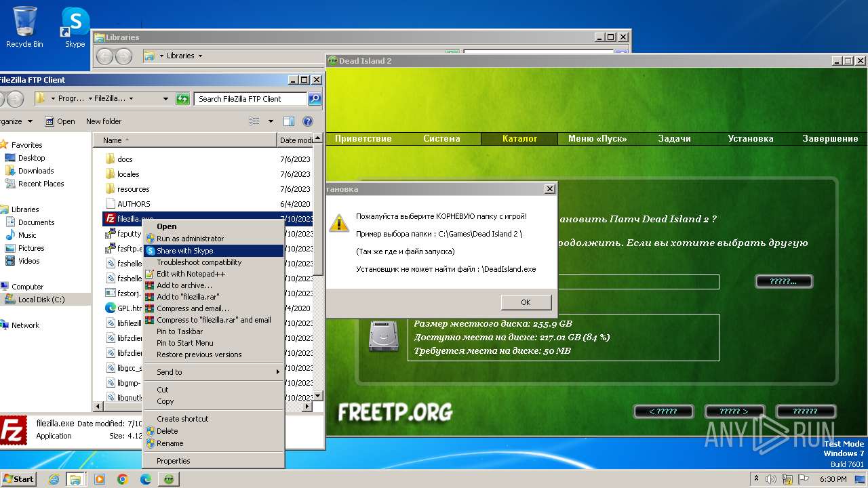Choose Run as administrator
Viewport: 868px width, 488px height.
(x=213, y=239)
